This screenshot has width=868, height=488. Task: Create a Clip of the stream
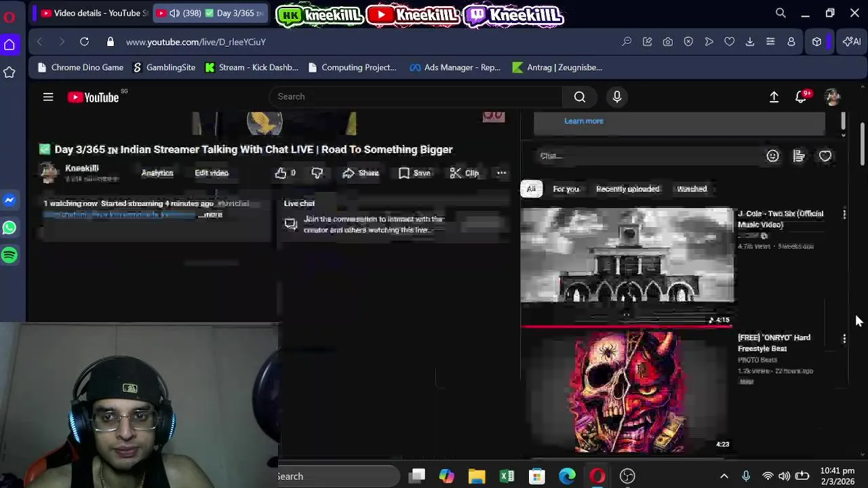pos(465,173)
